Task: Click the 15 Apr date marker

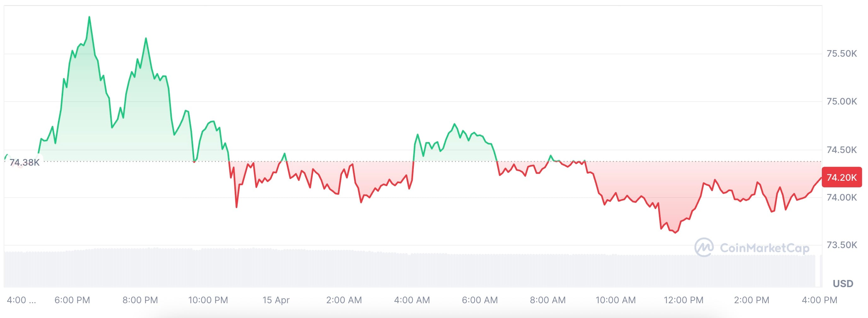Action: tap(276, 300)
